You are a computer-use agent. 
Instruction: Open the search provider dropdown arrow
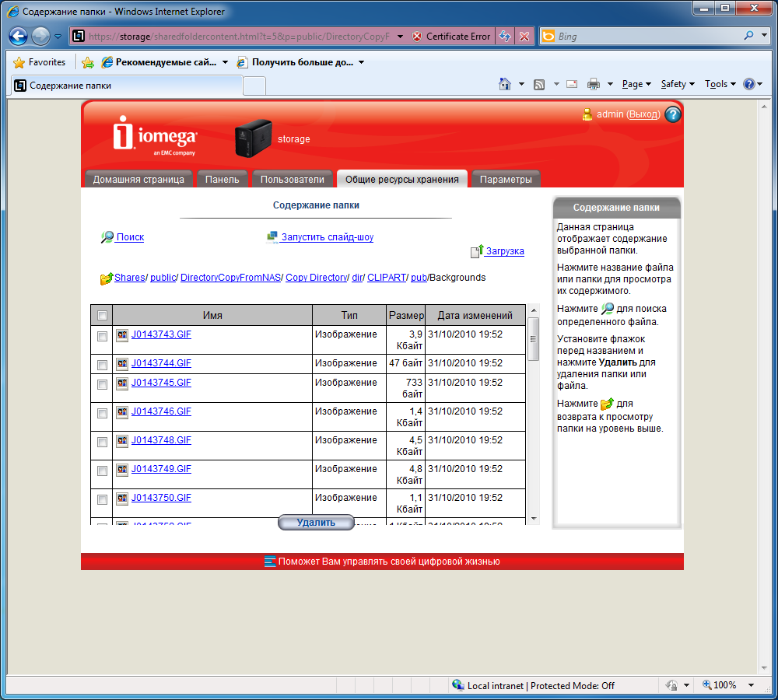coord(764,36)
